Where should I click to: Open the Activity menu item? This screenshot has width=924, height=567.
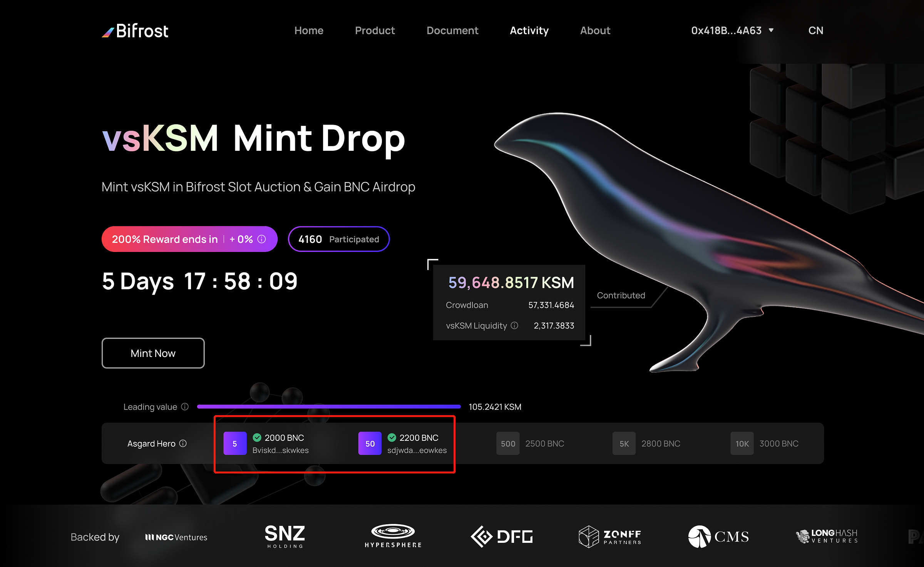pyautogui.click(x=529, y=30)
